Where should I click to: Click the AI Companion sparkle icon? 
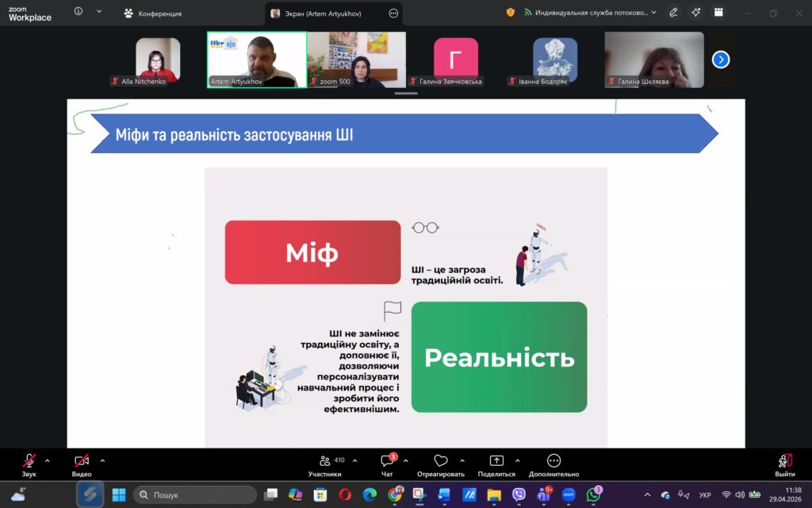pyautogui.click(x=695, y=13)
